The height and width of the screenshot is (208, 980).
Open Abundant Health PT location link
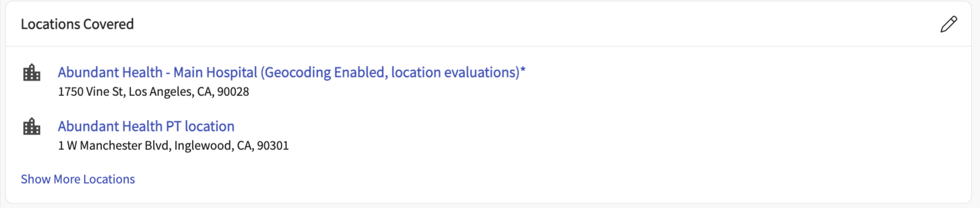(146, 127)
